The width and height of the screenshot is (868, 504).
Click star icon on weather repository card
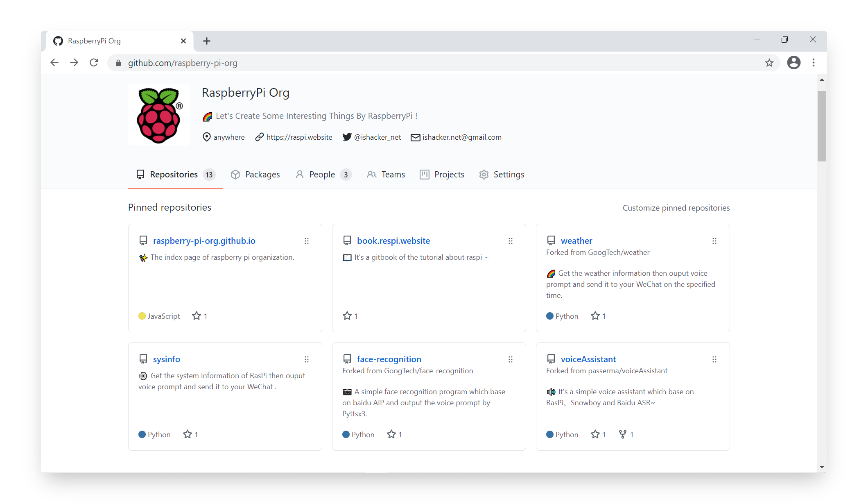pyautogui.click(x=595, y=316)
